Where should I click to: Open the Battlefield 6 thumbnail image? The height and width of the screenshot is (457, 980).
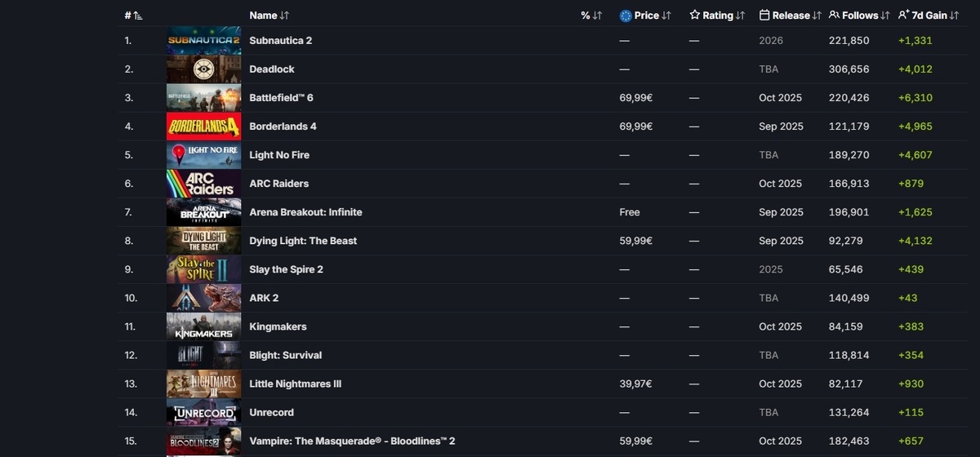coord(203,97)
